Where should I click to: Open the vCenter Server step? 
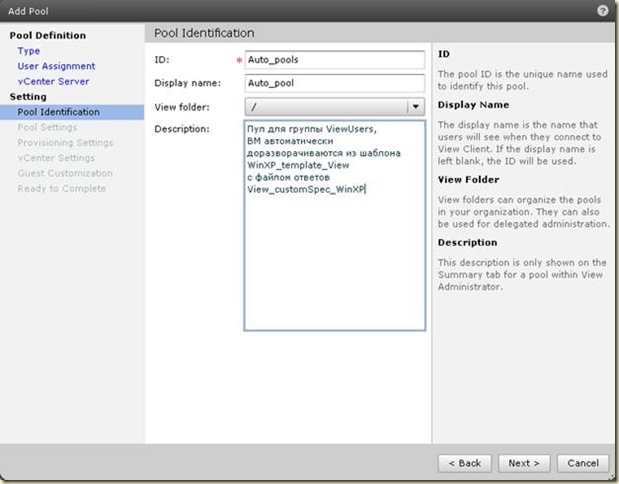[x=53, y=81]
